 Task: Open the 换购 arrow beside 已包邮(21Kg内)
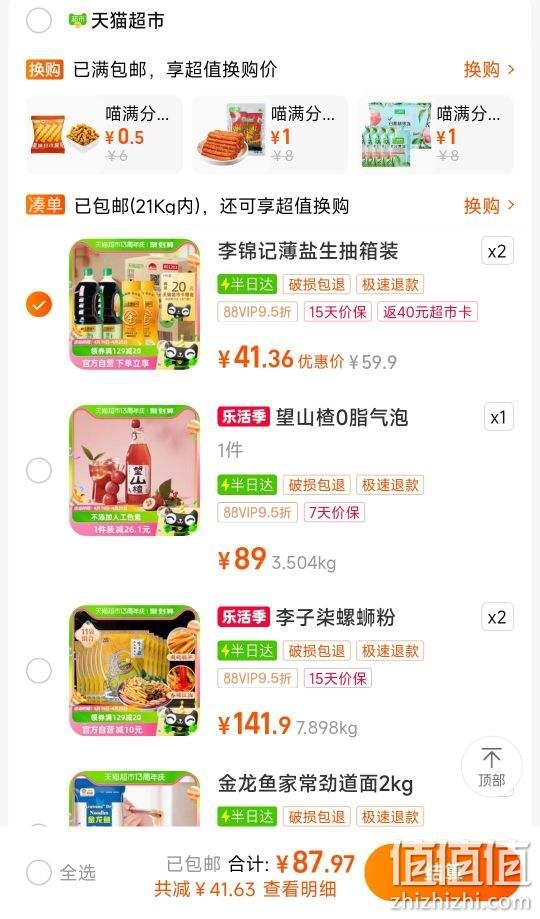[x=489, y=206]
